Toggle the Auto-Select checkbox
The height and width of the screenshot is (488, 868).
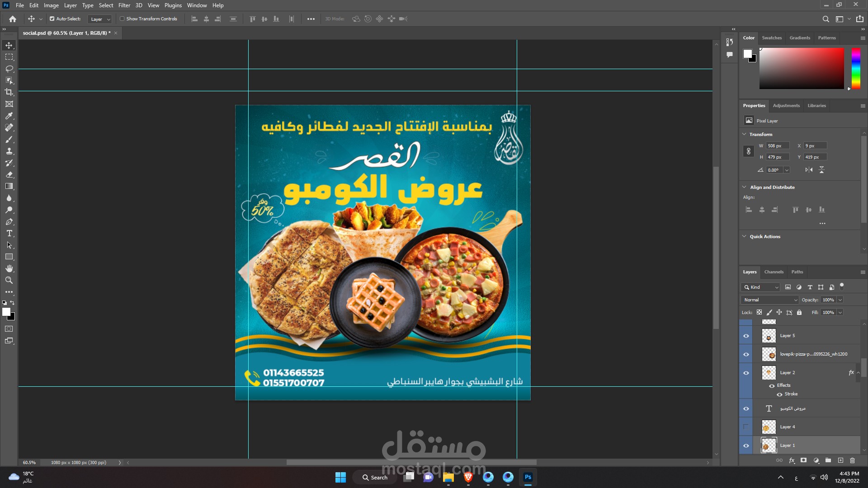tap(52, 19)
